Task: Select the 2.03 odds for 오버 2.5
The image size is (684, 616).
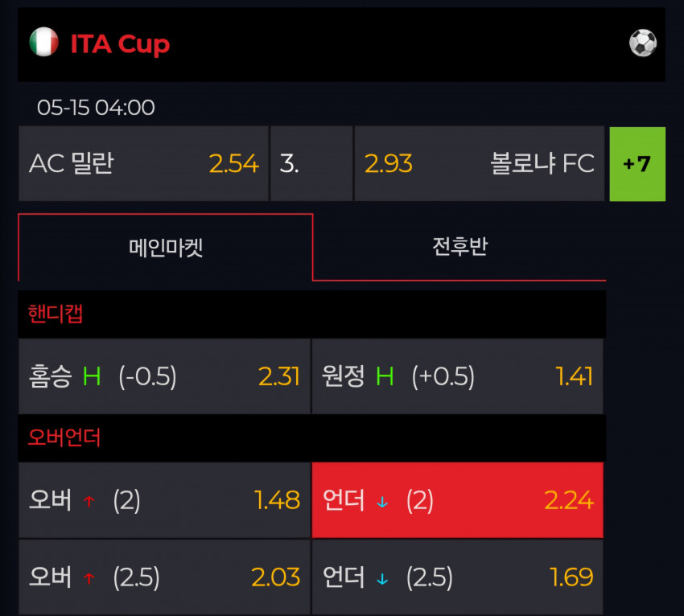Action: click(164, 577)
